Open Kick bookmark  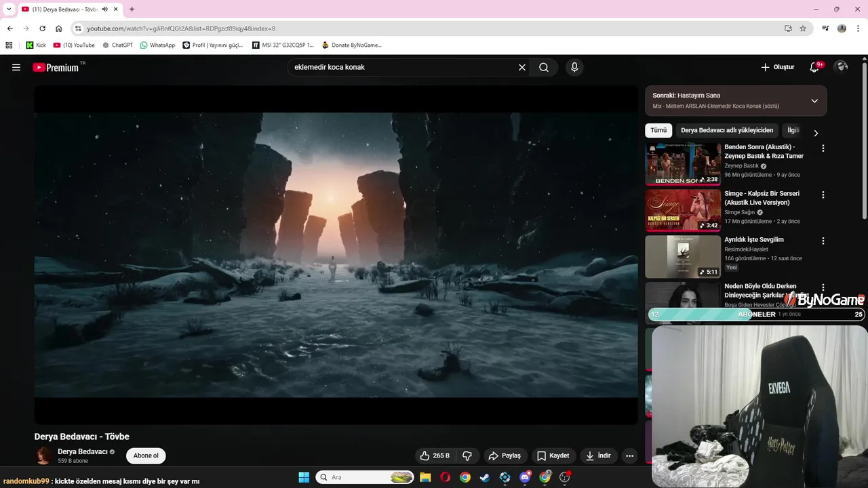pyautogui.click(x=37, y=45)
